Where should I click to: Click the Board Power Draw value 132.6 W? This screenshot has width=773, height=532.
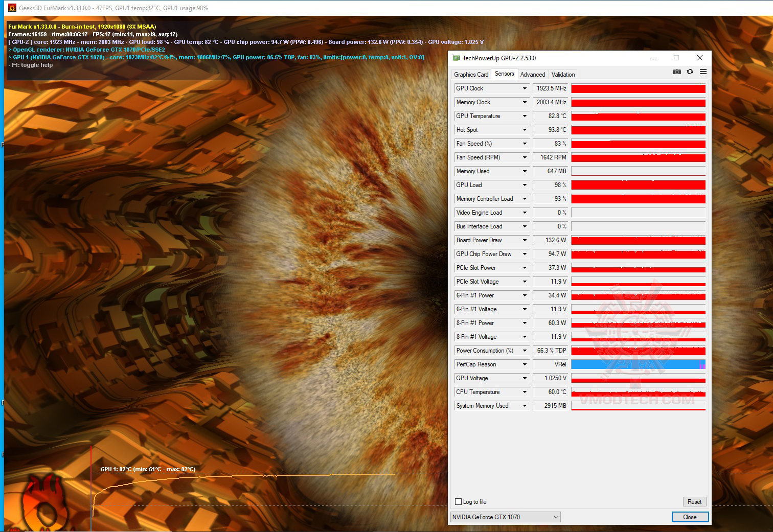pos(551,240)
